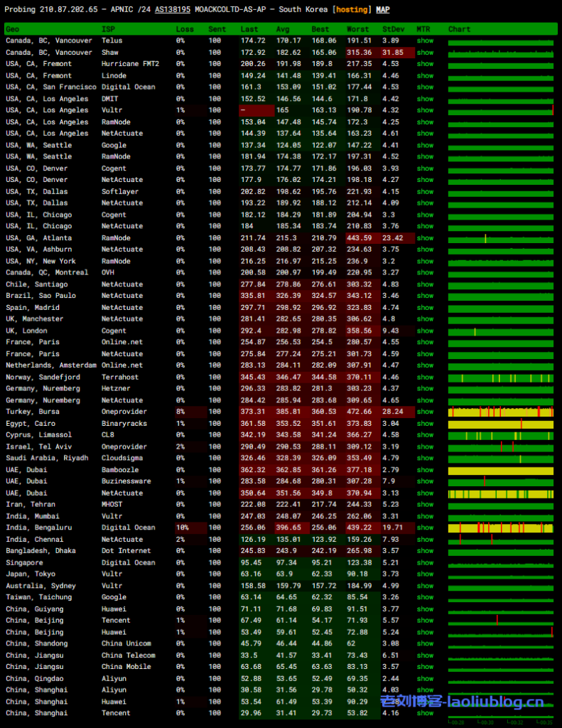This screenshot has width=562, height=728.
Task: Show MTR for Atlanta RamNode row
Action: tap(425, 238)
